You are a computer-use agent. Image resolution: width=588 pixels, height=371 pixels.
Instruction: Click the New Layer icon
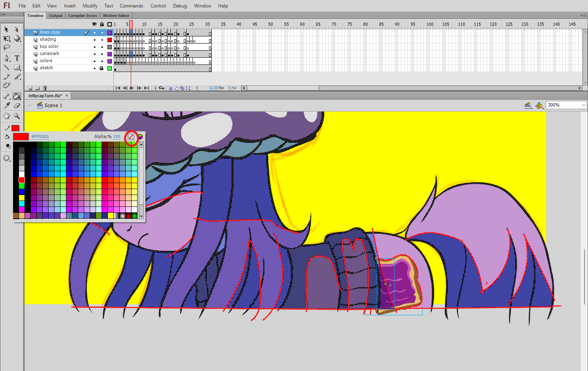click(x=30, y=88)
